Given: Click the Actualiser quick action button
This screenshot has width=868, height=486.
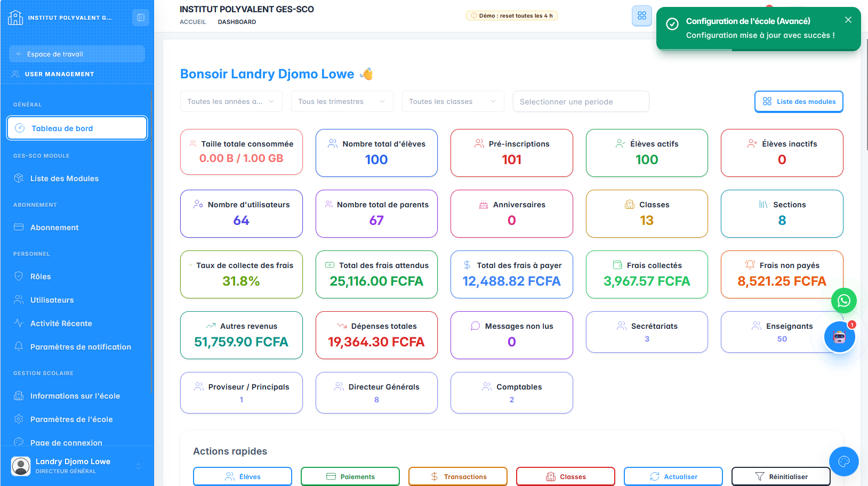Looking at the screenshot, I should pyautogui.click(x=673, y=476).
